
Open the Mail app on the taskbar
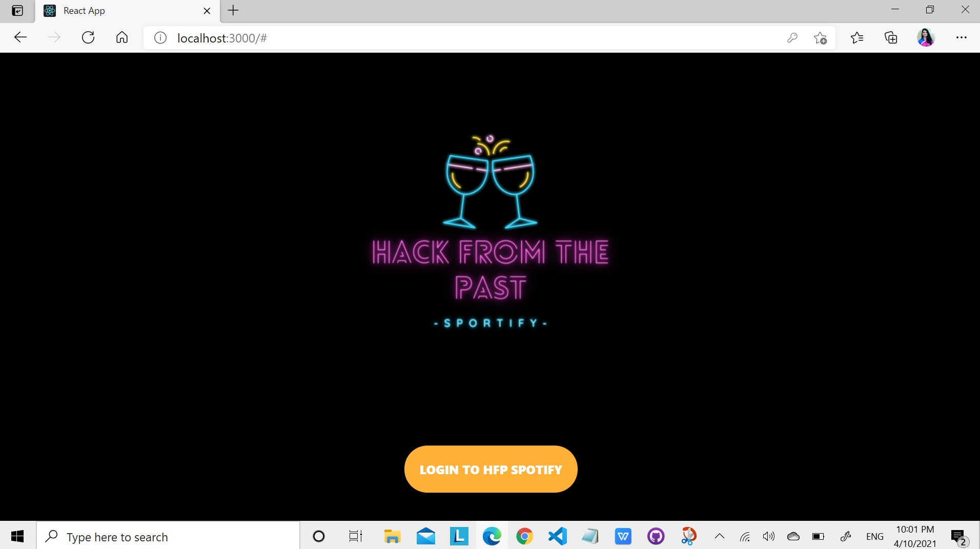point(426,536)
